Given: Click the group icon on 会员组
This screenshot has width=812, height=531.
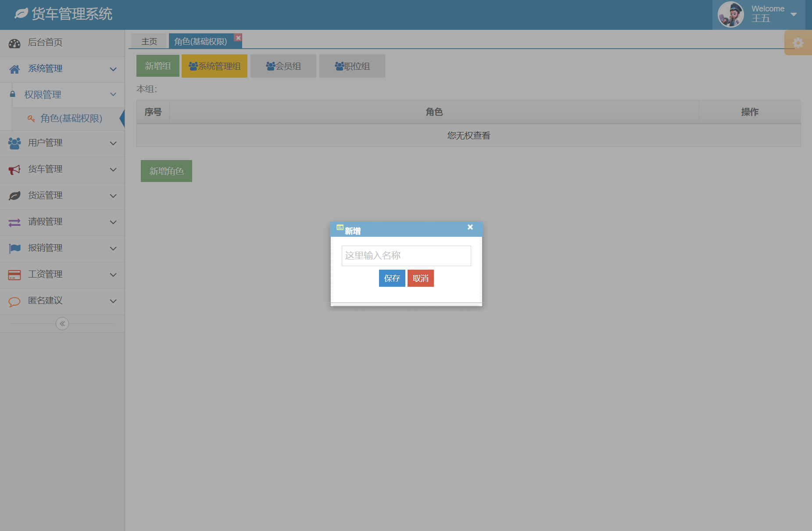Looking at the screenshot, I should pyautogui.click(x=271, y=66).
